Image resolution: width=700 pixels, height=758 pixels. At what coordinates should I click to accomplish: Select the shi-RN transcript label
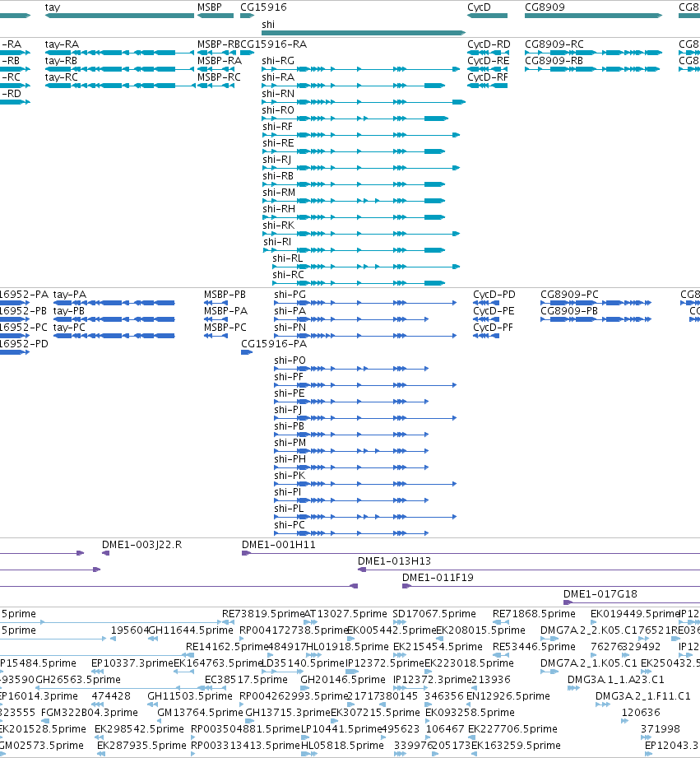click(x=278, y=94)
